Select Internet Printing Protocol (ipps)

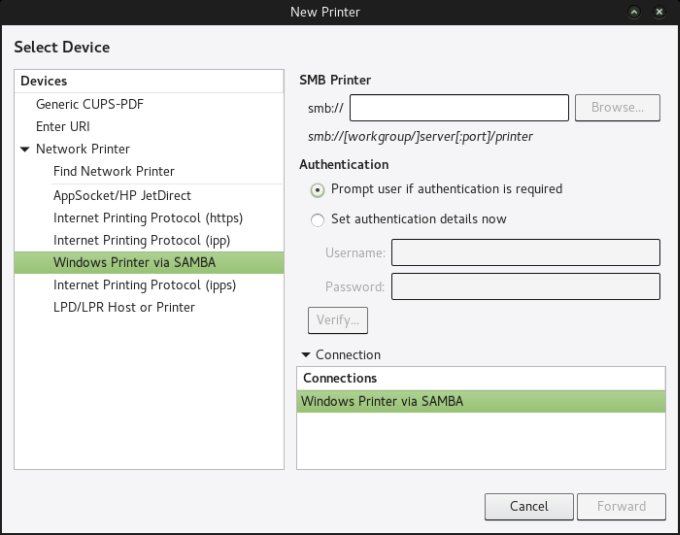[x=144, y=285]
